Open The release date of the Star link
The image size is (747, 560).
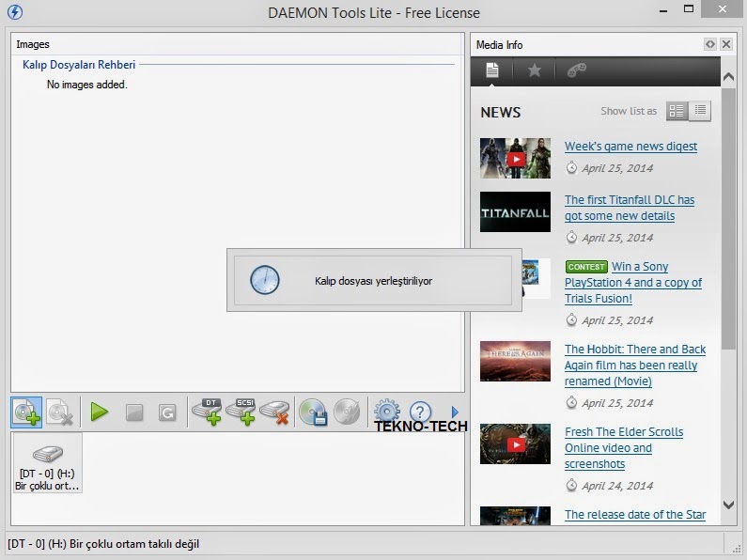point(635,515)
